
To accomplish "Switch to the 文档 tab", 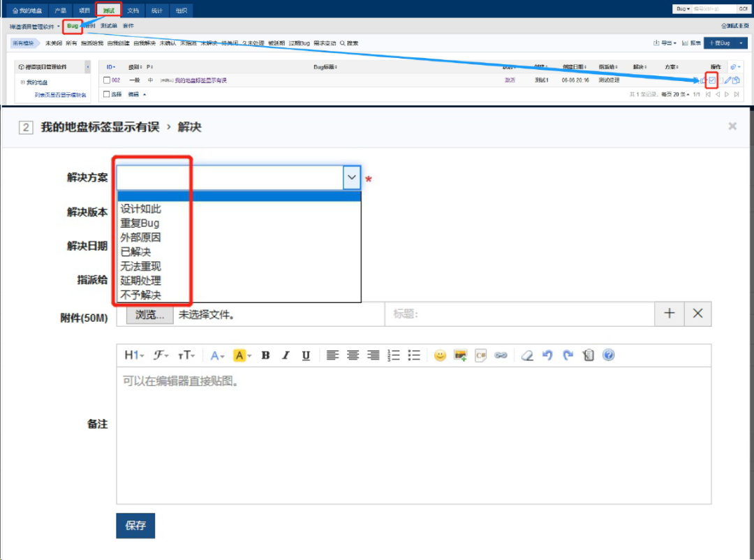I will coord(133,10).
